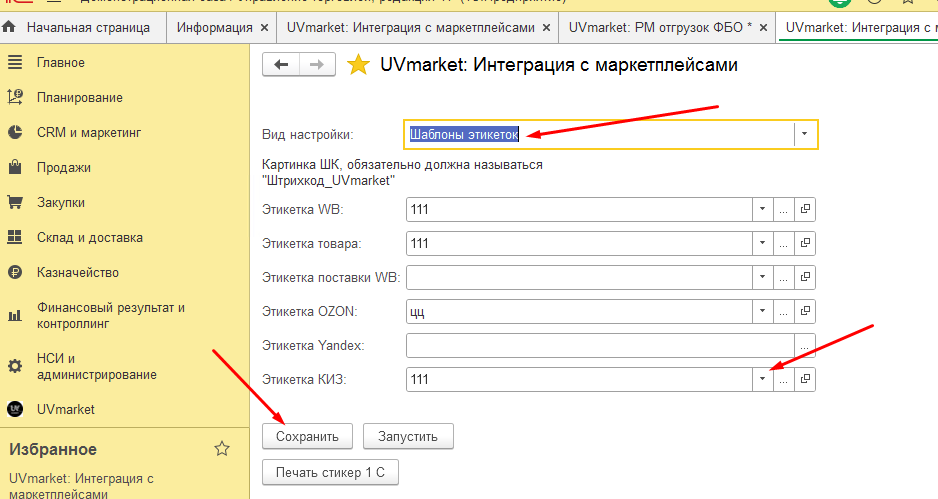Go back with the left arrow button
This screenshot has width=938, height=499.
281,65
